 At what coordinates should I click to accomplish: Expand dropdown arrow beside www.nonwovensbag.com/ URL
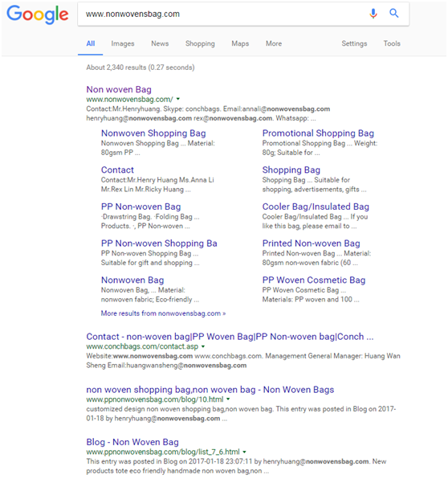178,99
